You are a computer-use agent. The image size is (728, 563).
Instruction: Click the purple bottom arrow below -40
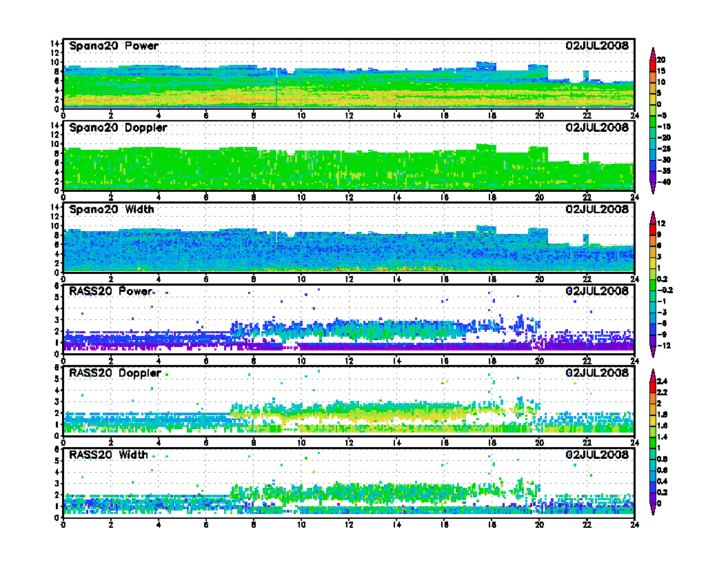(653, 188)
